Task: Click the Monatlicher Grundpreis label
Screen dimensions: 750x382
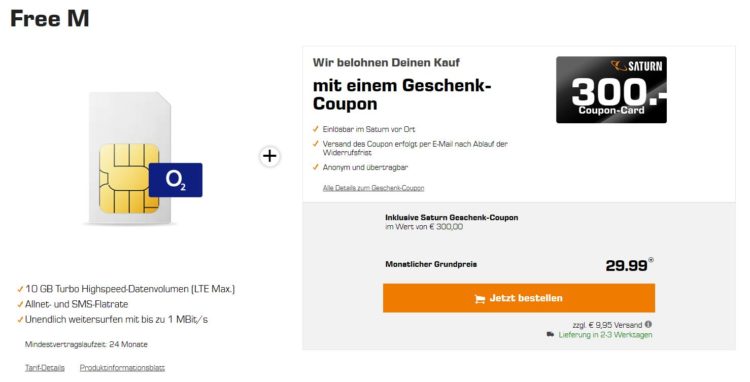Action: [x=431, y=264]
